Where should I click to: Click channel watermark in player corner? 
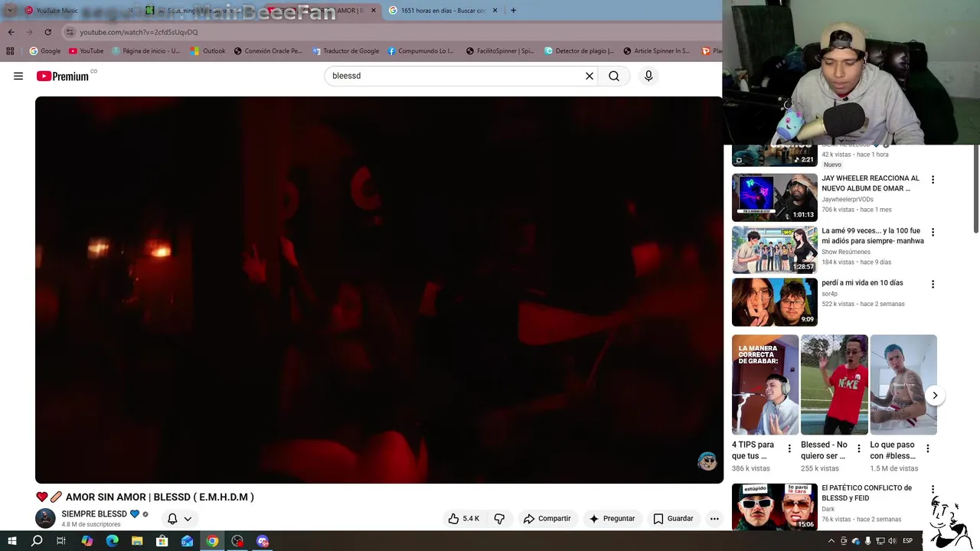pos(707,461)
